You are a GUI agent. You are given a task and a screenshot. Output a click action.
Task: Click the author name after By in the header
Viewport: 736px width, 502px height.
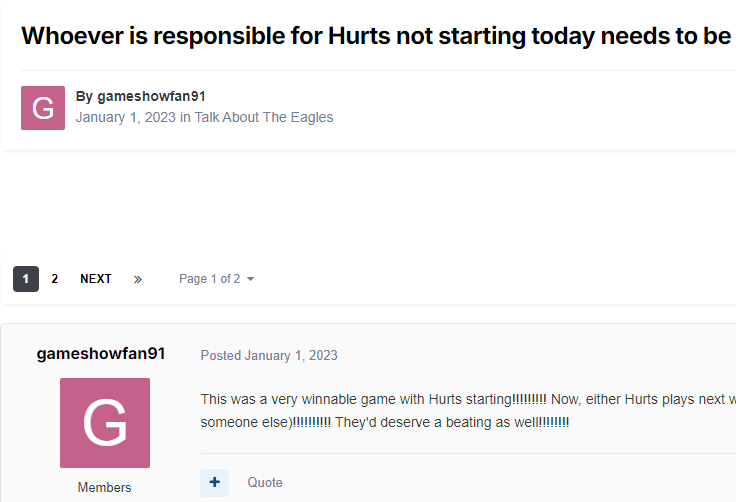[151, 96]
